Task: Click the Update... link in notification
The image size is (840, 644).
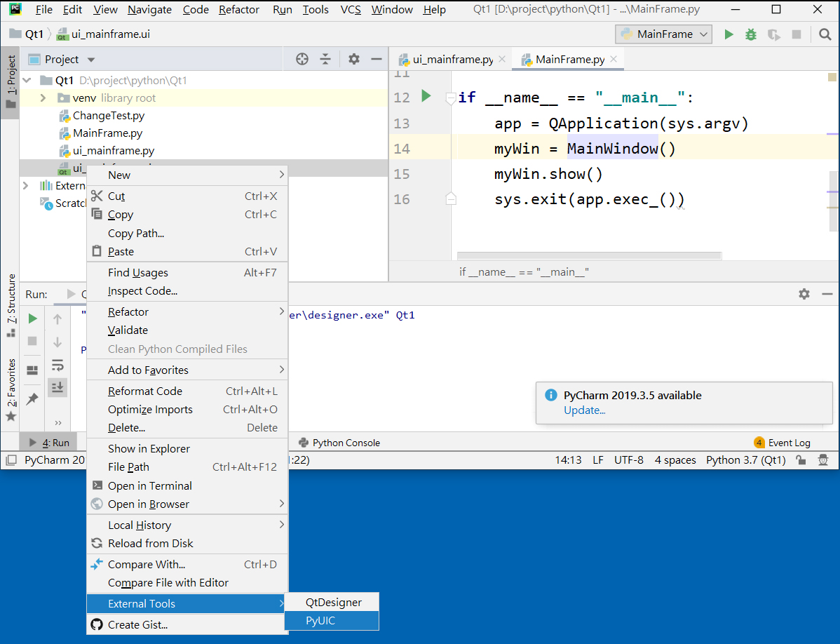Action: pos(585,410)
